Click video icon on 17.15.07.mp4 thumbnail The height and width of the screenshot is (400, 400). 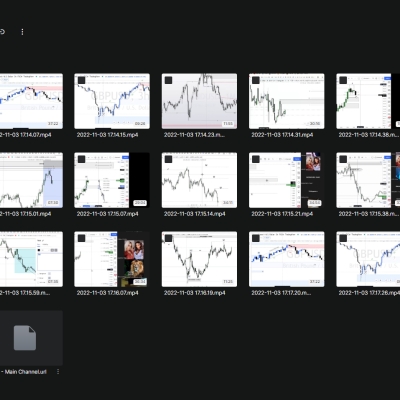[81, 159]
